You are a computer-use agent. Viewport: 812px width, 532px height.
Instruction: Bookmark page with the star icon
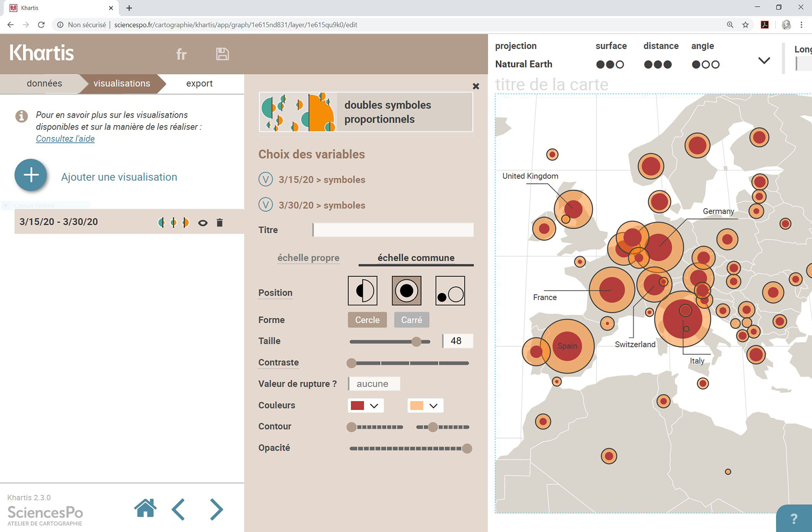tap(746, 25)
